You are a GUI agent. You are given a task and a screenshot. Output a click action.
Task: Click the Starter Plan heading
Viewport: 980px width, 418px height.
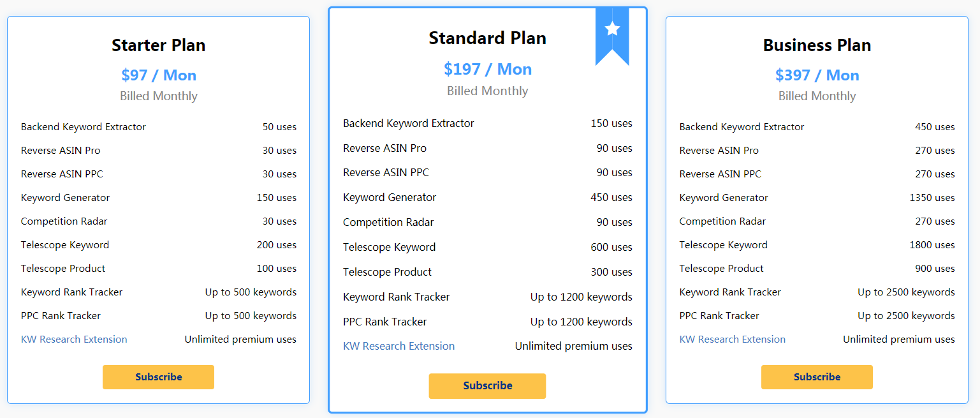(x=158, y=45)
